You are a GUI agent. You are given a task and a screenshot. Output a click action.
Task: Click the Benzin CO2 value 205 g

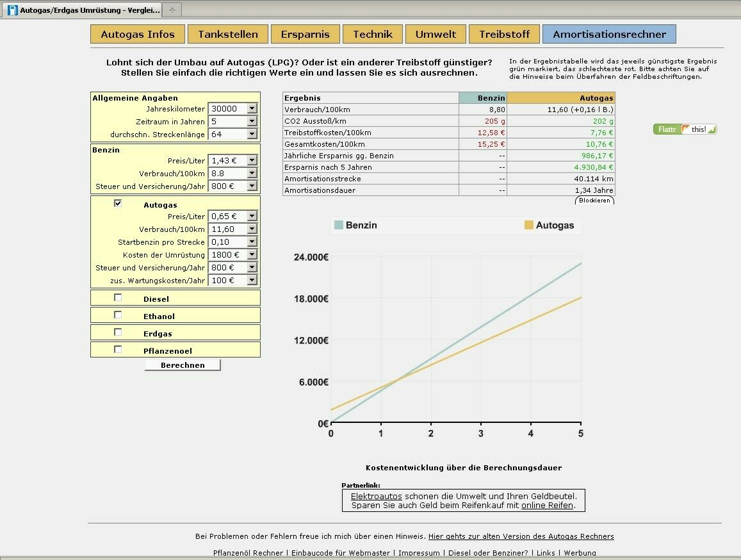click(x=495, y=121)
